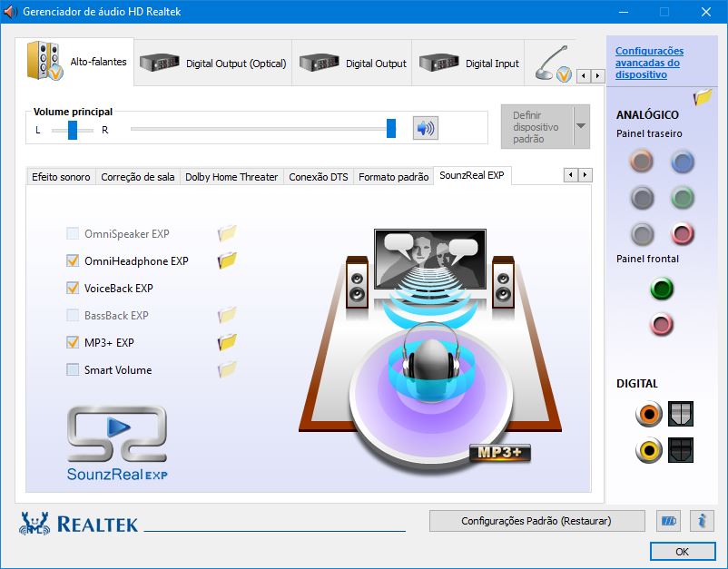Screen dimensions: 728x569
Task: Expand the Definir dispositivo padrão dropdown arrow
Action: pos(581,126)
